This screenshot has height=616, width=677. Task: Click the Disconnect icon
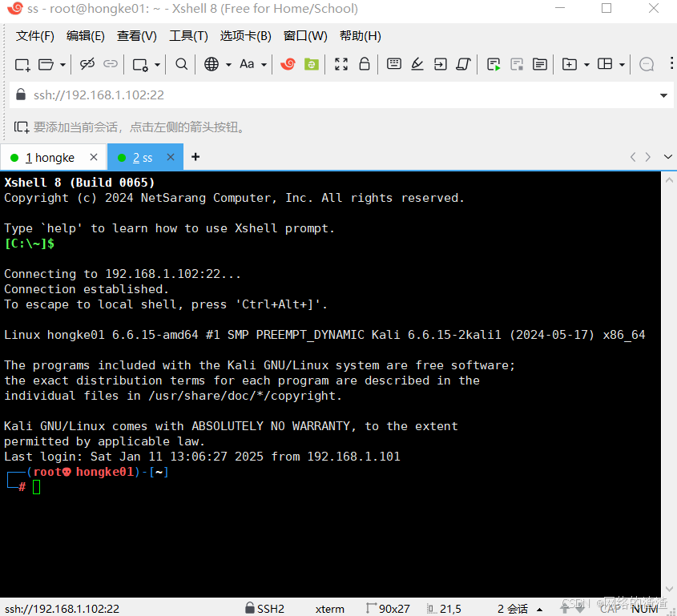click(87, 64)
